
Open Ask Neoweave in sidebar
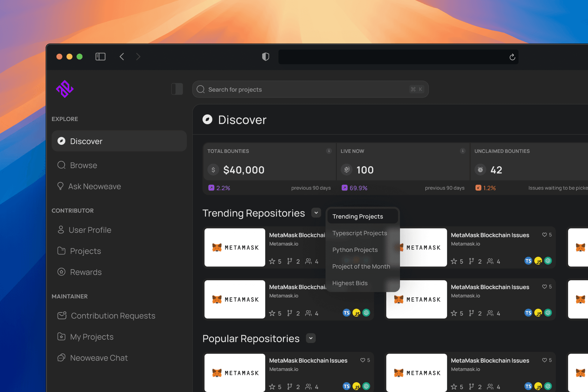click(94, 187)
